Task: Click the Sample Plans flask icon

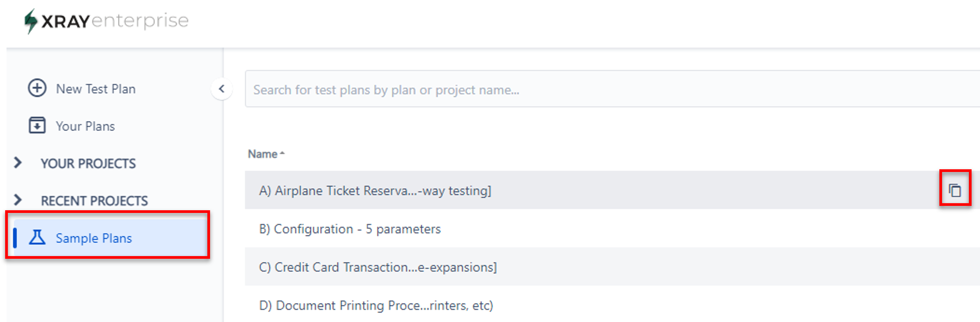Action: [x=37, y=238]
